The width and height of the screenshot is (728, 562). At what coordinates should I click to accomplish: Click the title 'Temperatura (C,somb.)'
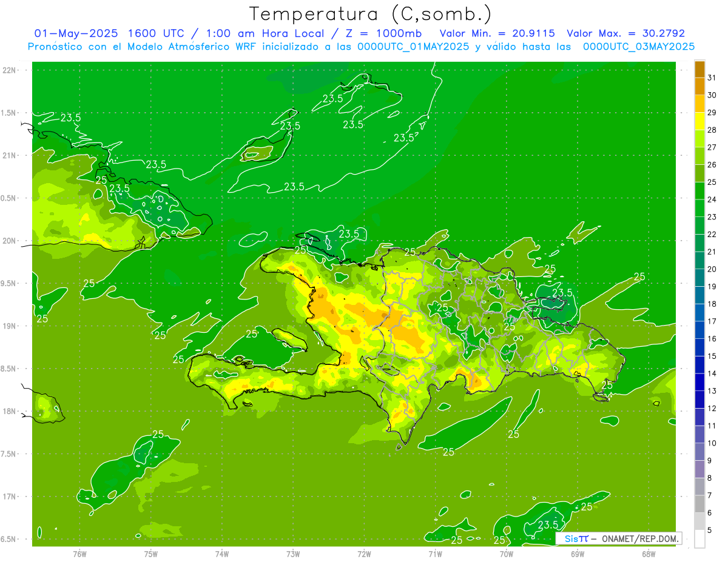(x=371, y=14)
